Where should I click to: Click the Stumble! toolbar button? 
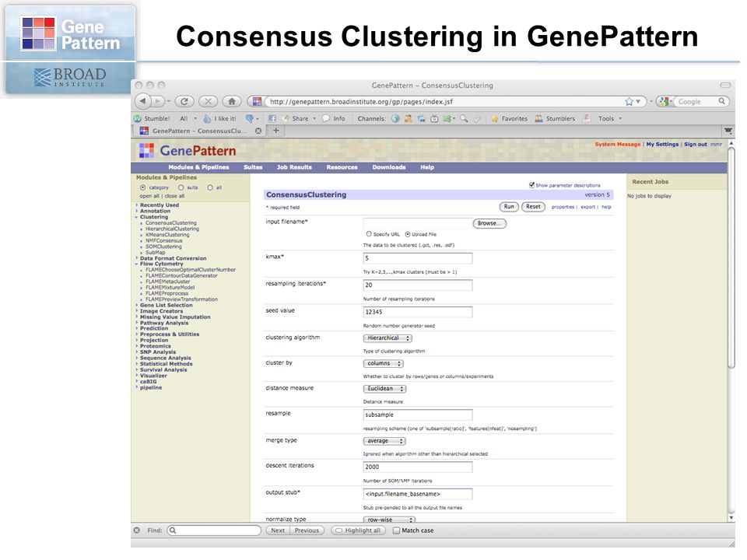(x=152, y=118)
